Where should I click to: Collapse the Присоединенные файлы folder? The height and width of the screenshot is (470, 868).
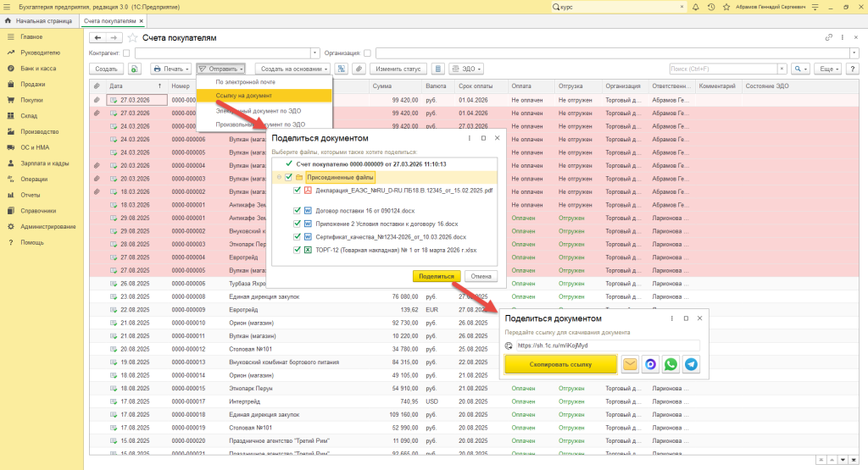click(277, 178)
